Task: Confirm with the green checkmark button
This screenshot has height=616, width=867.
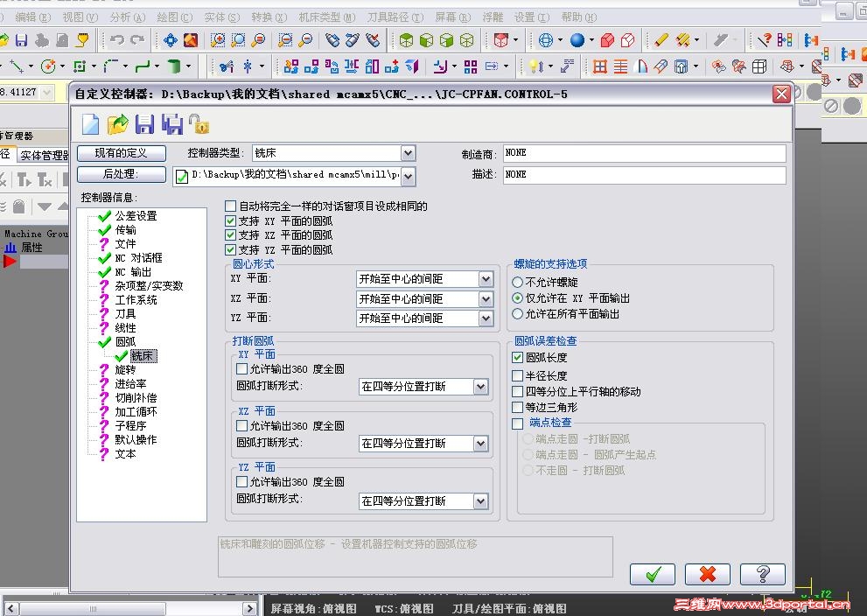Action: 653,574
